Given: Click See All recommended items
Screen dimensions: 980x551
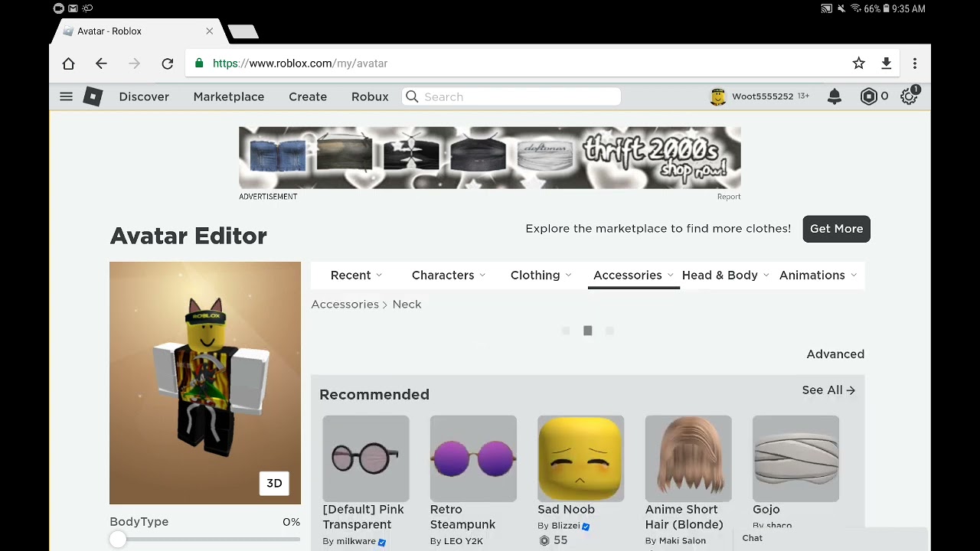Looking at the screenshot, I should coord(828,390).
